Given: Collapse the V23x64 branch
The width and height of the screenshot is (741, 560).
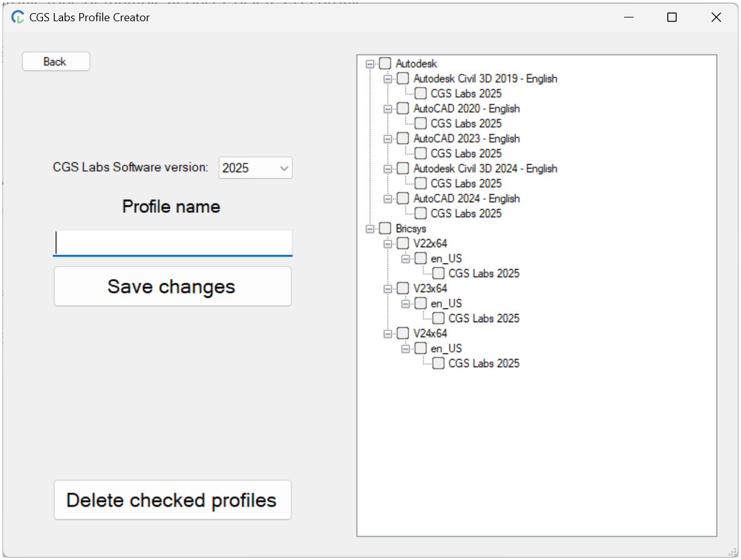Looking at the screenshot, I should (x=387, y=288).
